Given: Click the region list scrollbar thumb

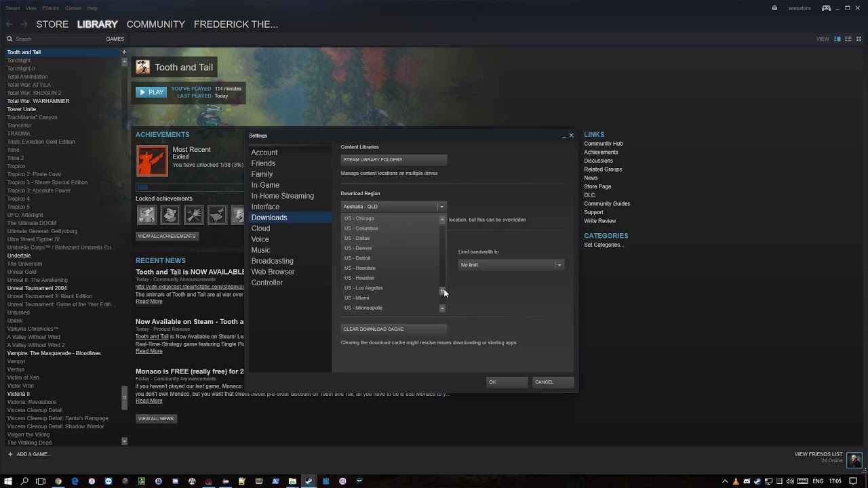Looking at the screenshot, I should 442,291.
